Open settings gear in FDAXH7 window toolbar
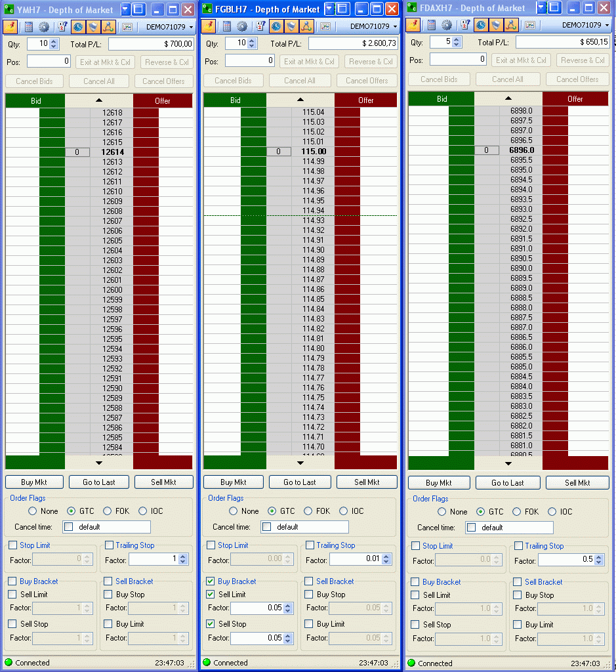 pyautogui.click(x=447, y=25)
